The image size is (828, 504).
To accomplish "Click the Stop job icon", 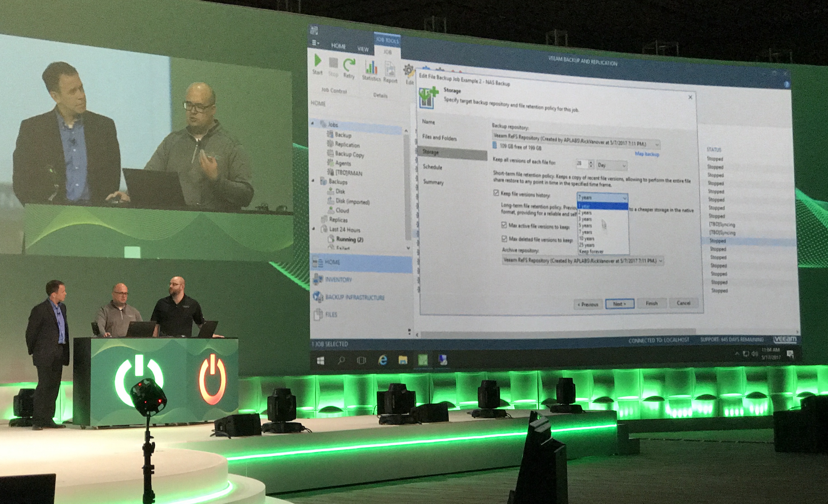I will click(x=333, y=63).
